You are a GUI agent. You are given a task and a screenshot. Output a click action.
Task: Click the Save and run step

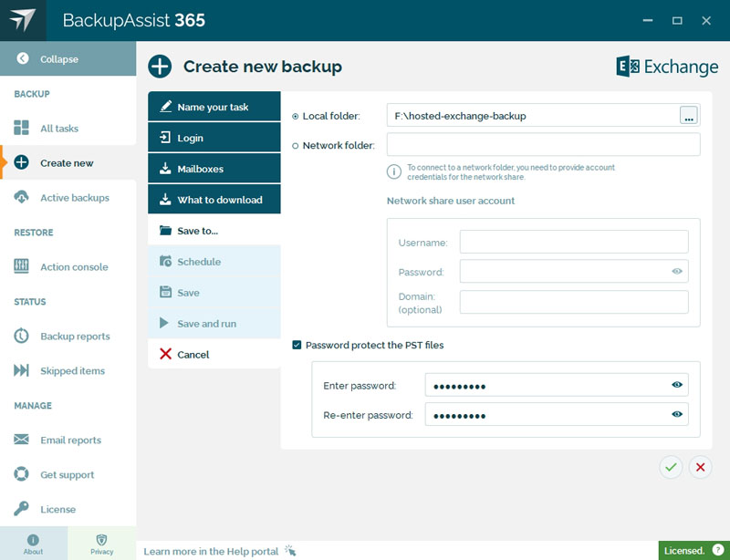pos(214,324)
